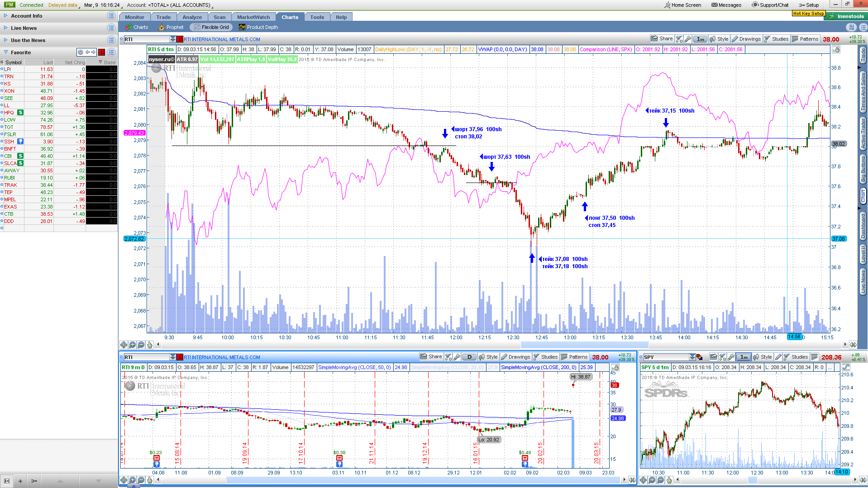Switch to the Analyze tab

pyautogui.click(x=192, y=17)
